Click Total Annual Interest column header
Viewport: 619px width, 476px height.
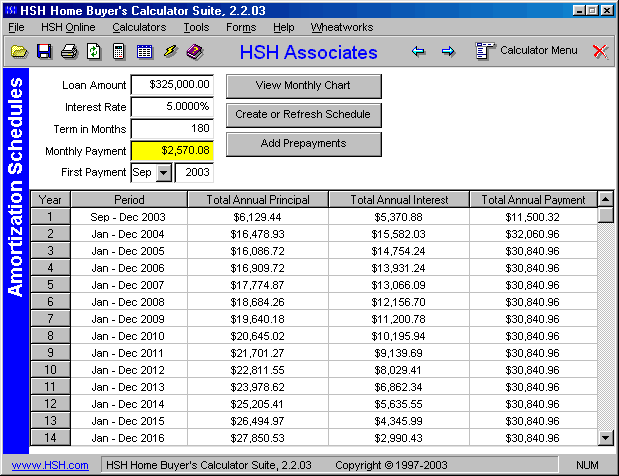pyautogui.click(x=399, y=200)
